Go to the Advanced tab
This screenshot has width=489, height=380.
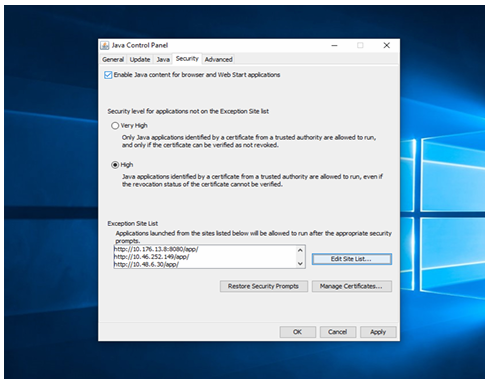point(218,59)
